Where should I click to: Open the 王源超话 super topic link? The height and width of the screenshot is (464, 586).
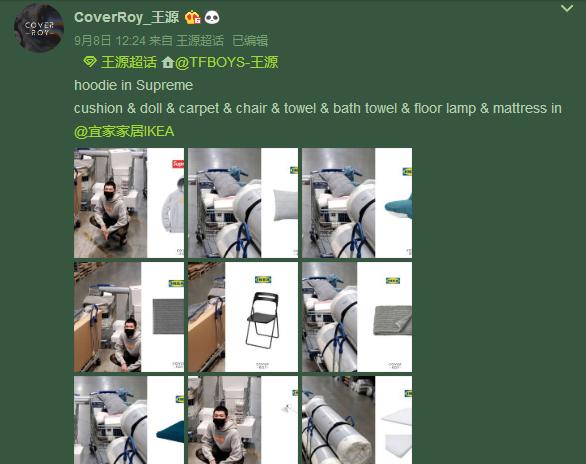point(129,62)
